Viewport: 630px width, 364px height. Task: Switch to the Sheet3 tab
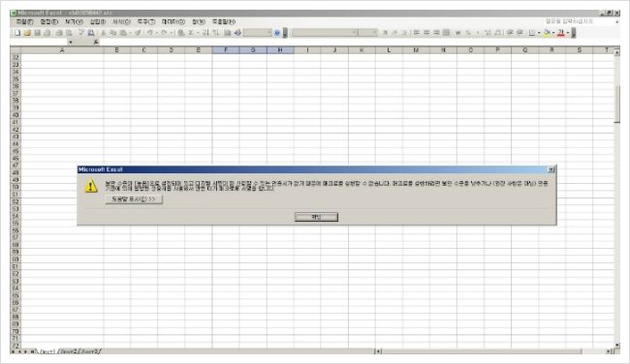pos(89,351)
